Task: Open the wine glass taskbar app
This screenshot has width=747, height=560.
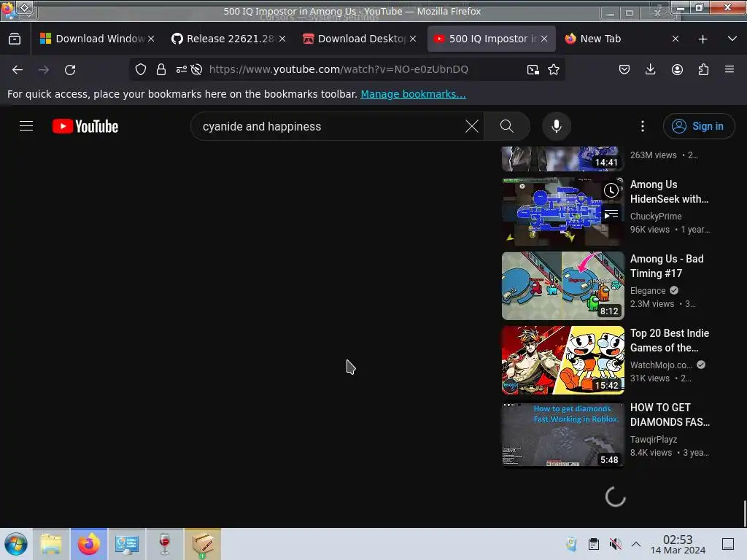Action: click(x=164, y=544)
